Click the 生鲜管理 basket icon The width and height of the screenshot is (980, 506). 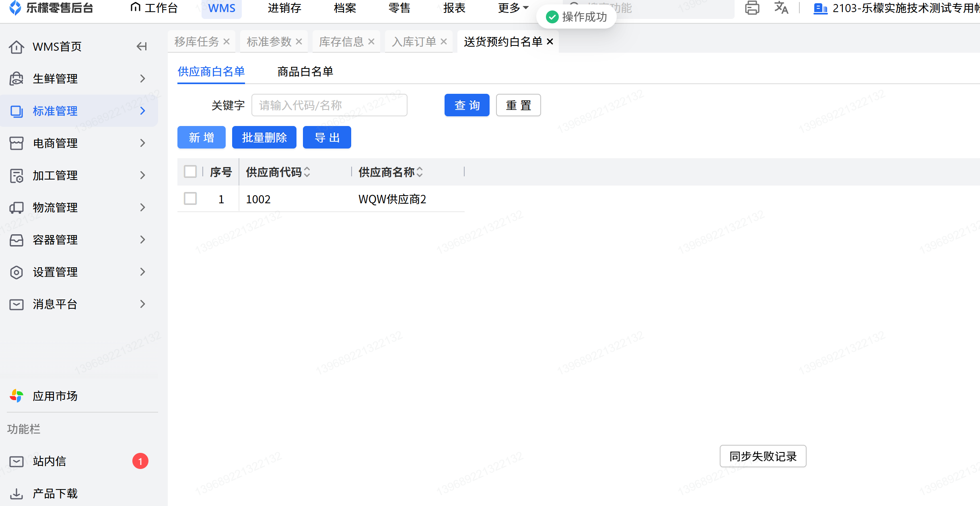[x=16, y=79]
